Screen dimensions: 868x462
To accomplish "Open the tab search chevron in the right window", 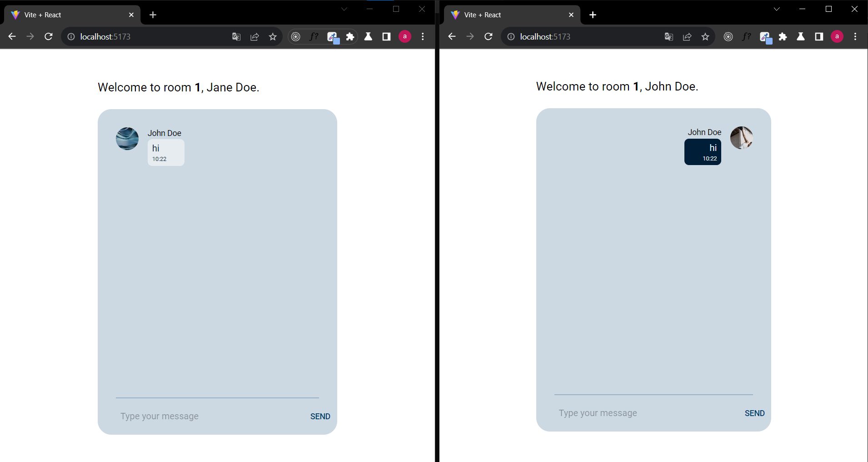I will click(x=777, y=9).
